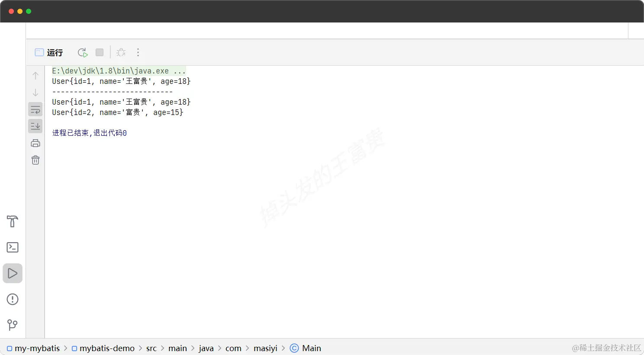The width and height of the screenshot is (644, 355).
Task: Click the dashed separator output line
Action: click(113, 92)
